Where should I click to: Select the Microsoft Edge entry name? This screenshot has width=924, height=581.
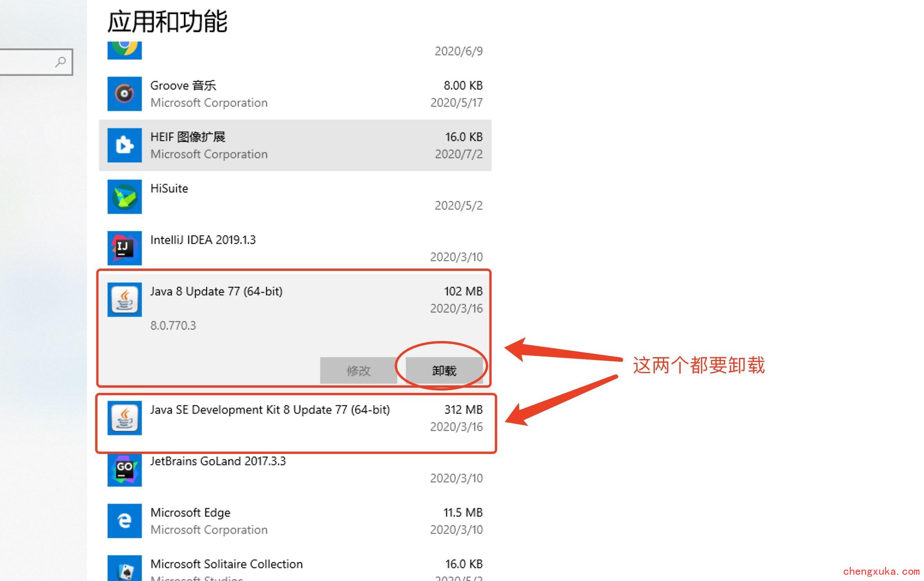[x=190, y=513]
